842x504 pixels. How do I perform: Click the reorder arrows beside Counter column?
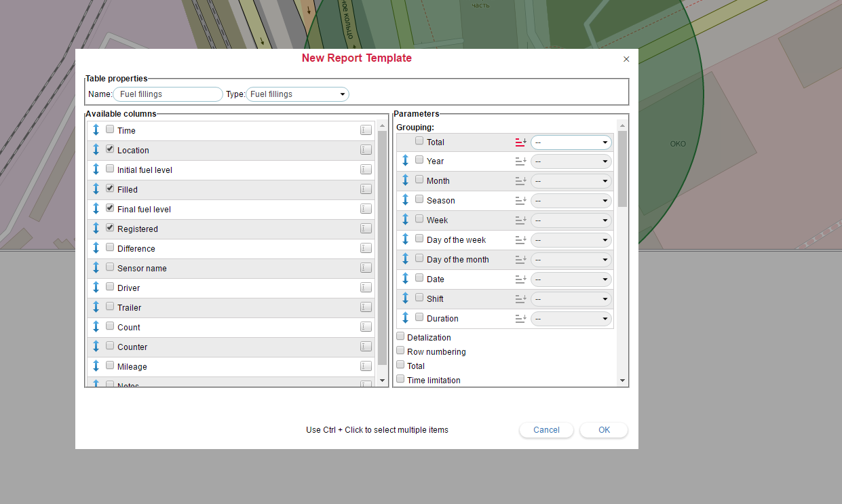(95, 346)
